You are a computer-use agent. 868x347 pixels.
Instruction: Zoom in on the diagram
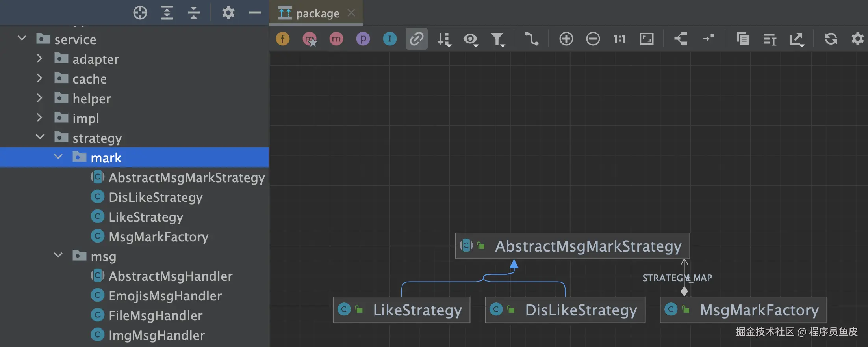click(566, 39)
